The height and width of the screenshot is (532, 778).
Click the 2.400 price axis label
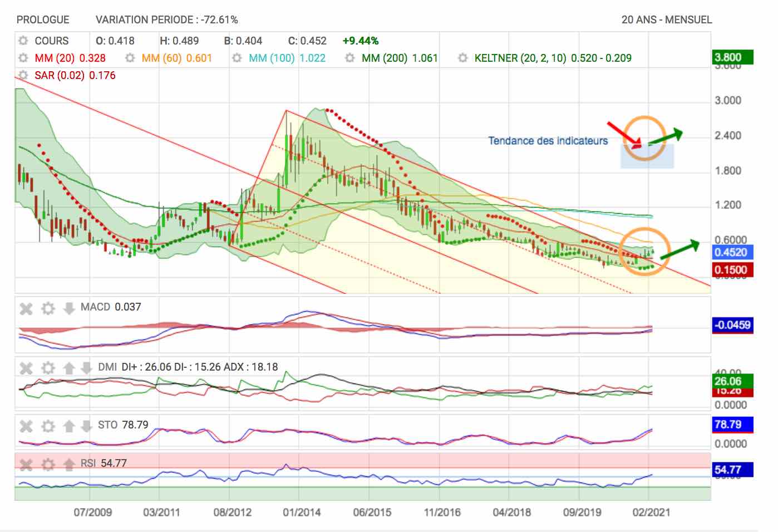[x=728, y=135]
